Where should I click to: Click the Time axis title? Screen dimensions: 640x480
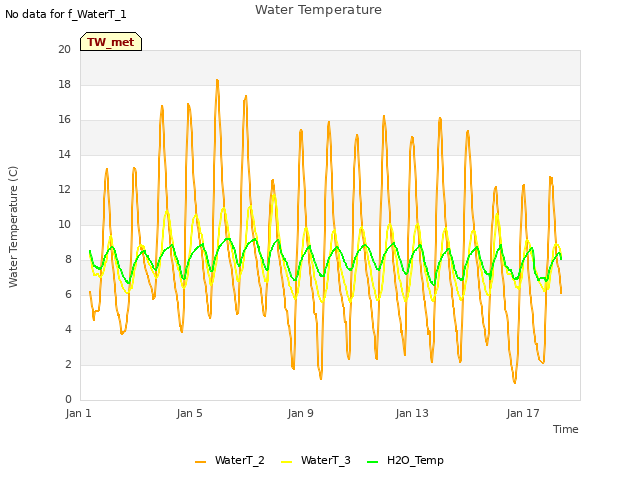click(566, 429)
